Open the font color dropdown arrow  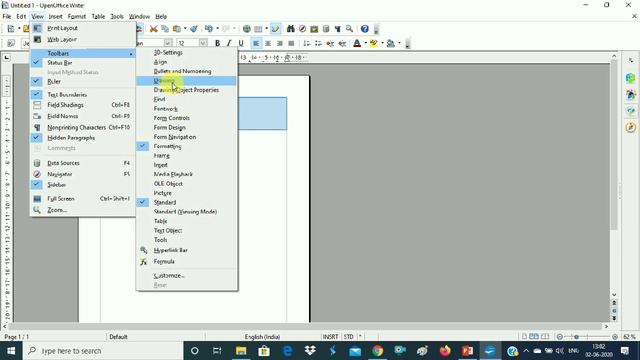coord(365,43)
